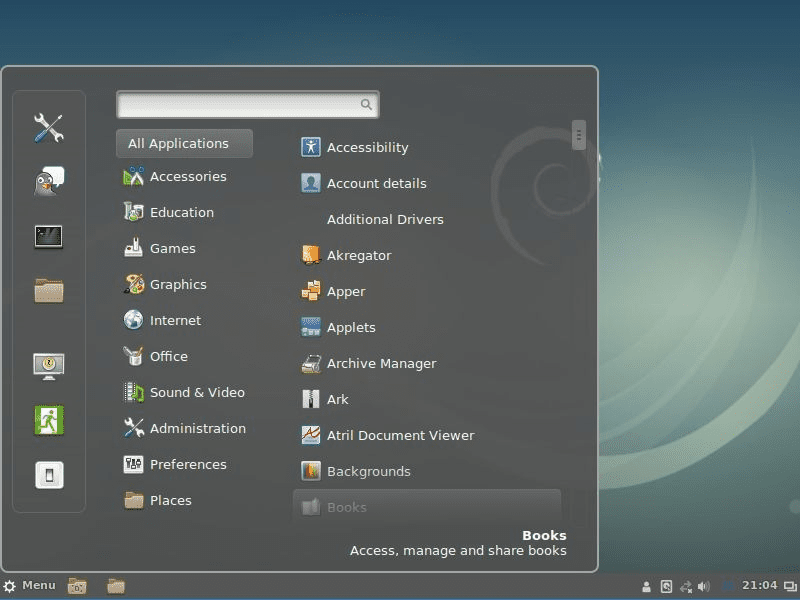The width and height of the screenshot is (800, 600).
Task: Open file manager folder in favorites sidebar
Action: (49, 291)
